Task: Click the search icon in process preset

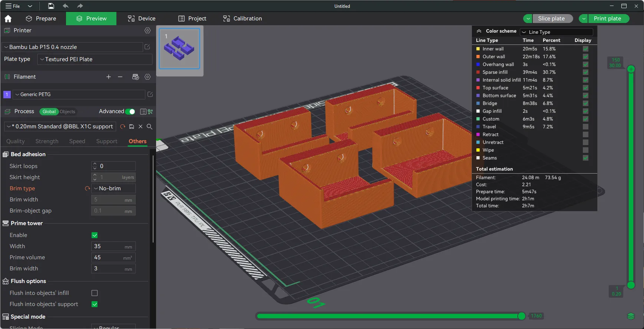Action: click(149, 126)
